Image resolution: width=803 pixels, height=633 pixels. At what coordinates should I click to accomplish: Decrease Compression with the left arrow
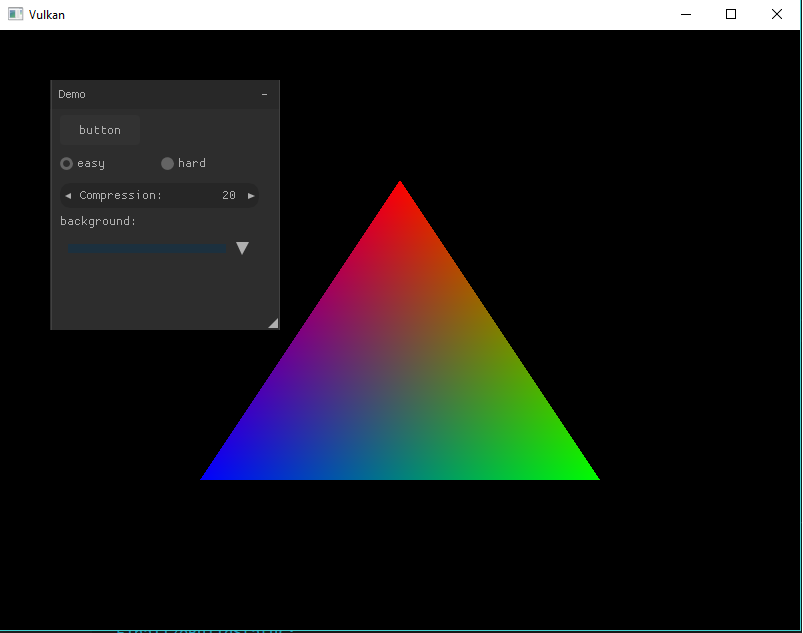(x=68, y=196)
